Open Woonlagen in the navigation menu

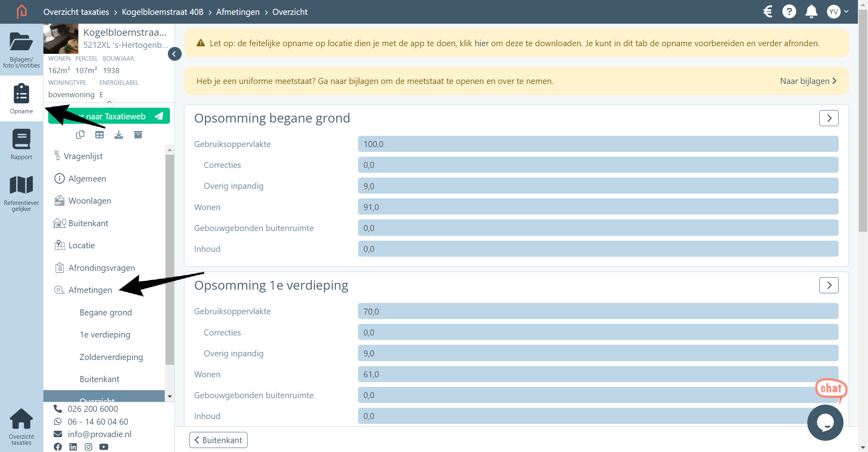[x=82, y=201]
